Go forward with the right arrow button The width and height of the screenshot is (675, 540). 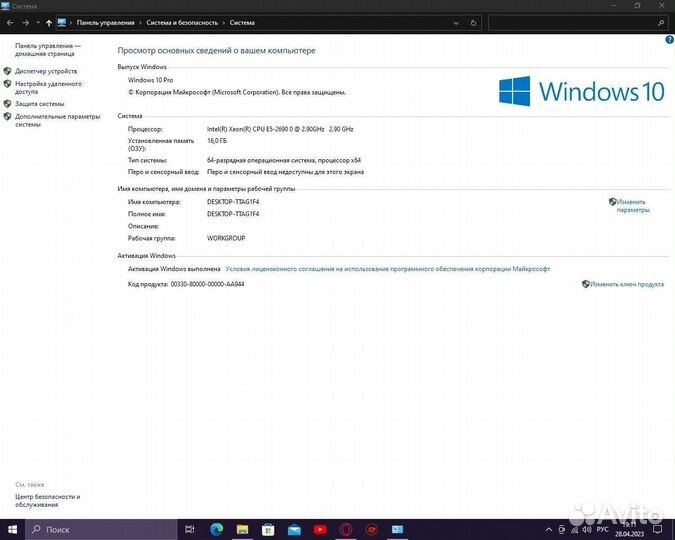[x=25, y=23]
